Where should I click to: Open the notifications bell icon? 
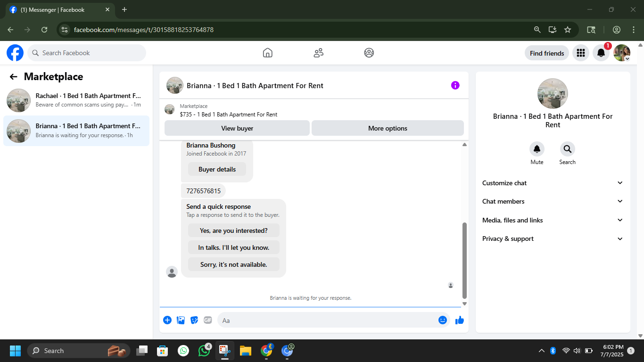[601, 53]
